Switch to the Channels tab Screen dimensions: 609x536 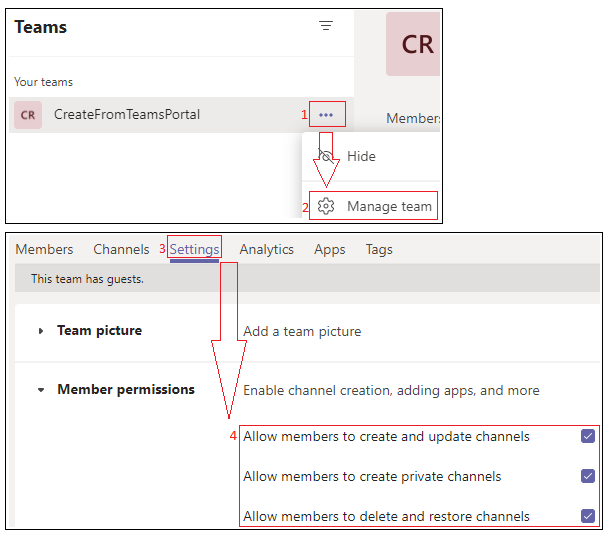pos(121,249)
